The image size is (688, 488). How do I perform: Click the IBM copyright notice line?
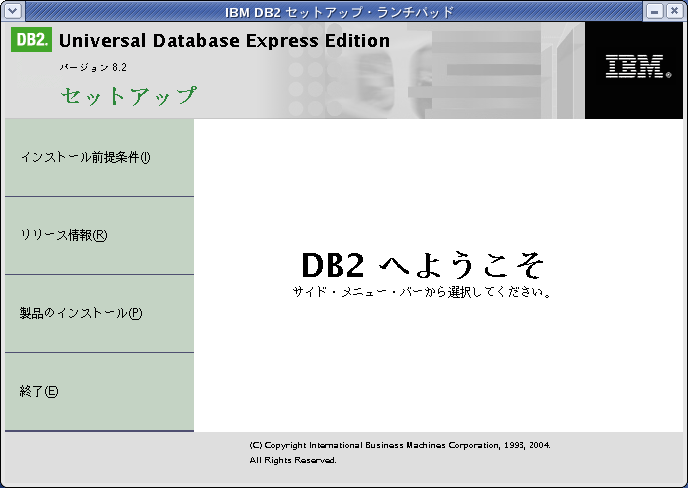[x=400, y=445]
